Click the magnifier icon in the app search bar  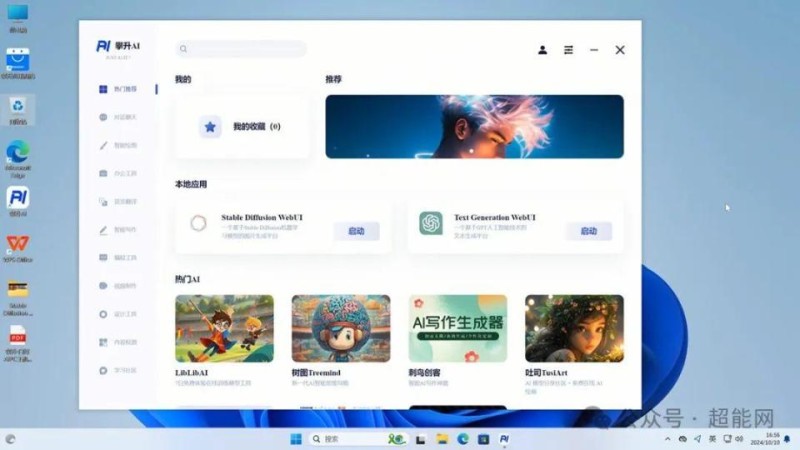click(x=183, y=49)
